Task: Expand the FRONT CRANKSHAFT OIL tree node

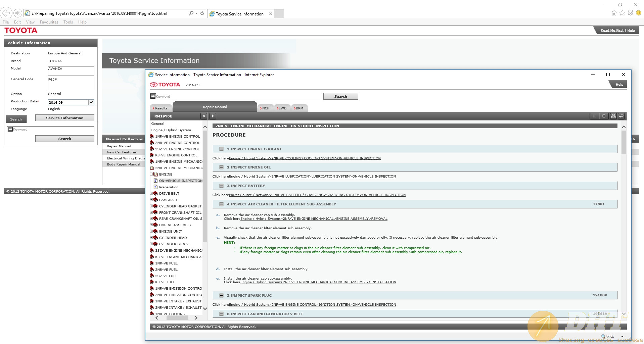Action: point(151,212)
